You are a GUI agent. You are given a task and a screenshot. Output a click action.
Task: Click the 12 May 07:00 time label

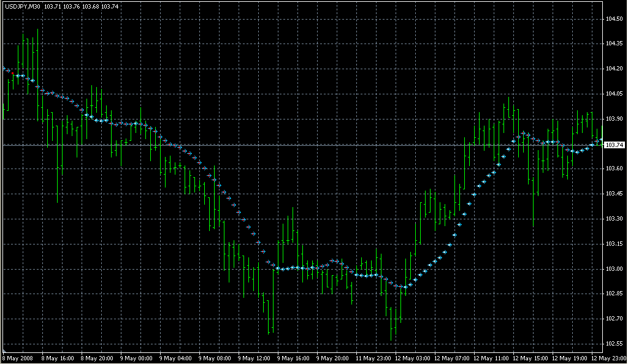[x=450, y=358]
